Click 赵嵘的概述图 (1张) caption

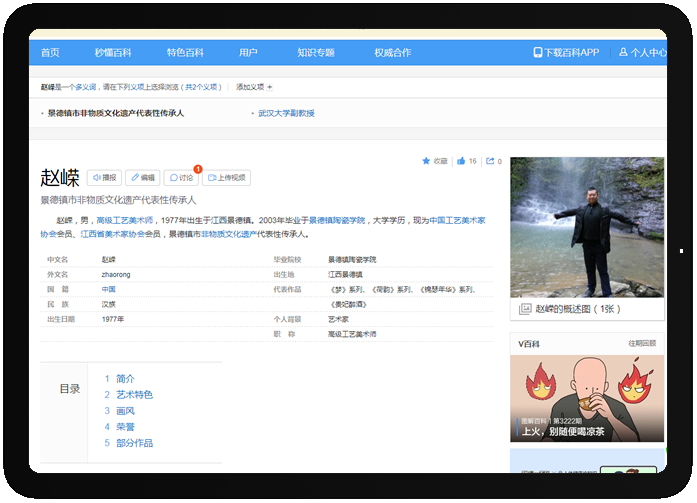click(x=577, y=309)
